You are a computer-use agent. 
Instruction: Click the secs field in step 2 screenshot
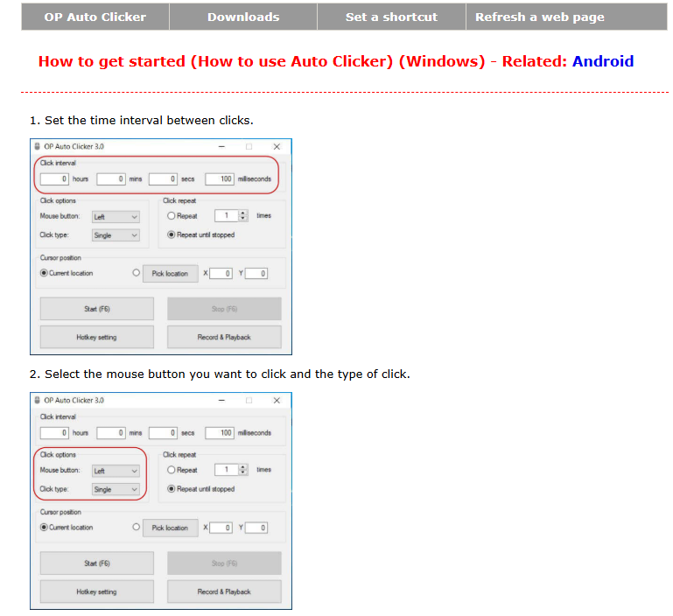(x=163, y=433)
